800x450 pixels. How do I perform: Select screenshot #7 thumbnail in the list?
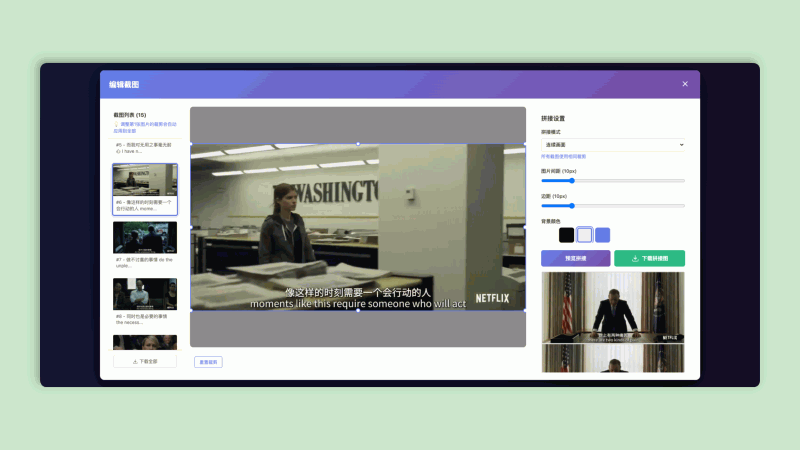coord(145,237)
